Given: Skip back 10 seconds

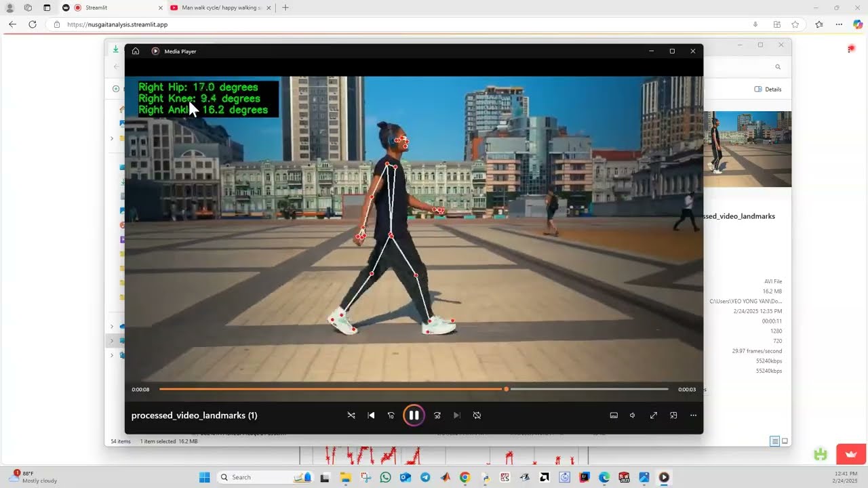Looking at the screenshot, I should tap(391, 415).
